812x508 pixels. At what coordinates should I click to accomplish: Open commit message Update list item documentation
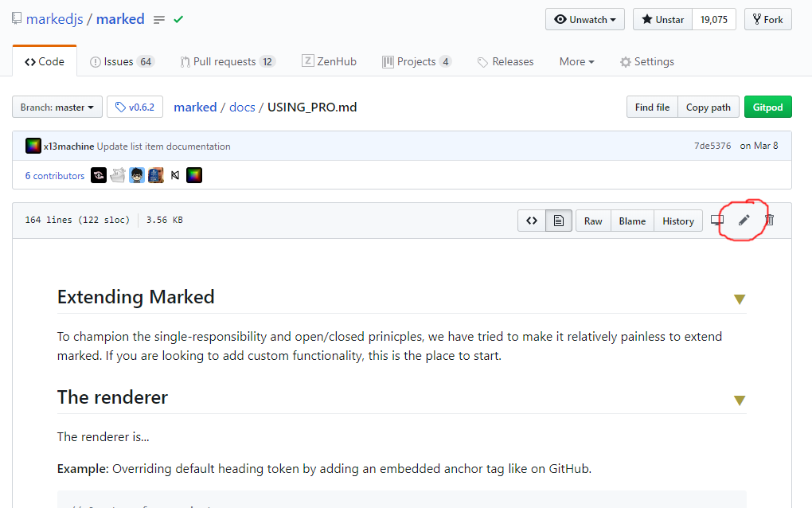tap(164, 147)
